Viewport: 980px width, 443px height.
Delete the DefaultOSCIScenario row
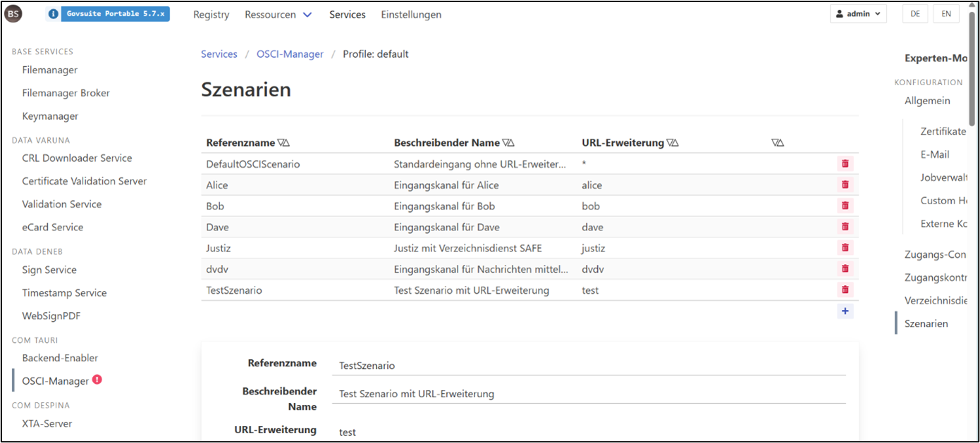[x=845, y=163]
